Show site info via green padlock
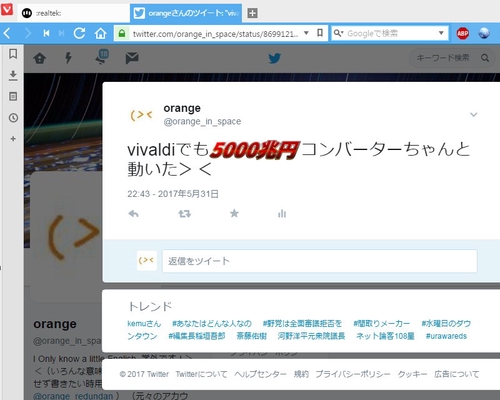The width and height of the screenshot is (500, 400). (x=122, y=33)
